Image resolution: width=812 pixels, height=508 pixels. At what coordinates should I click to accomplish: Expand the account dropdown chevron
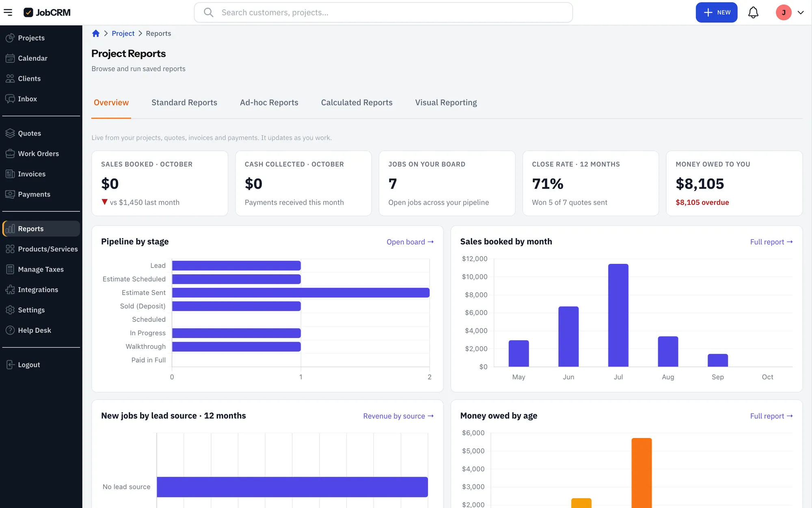(801, 13)
